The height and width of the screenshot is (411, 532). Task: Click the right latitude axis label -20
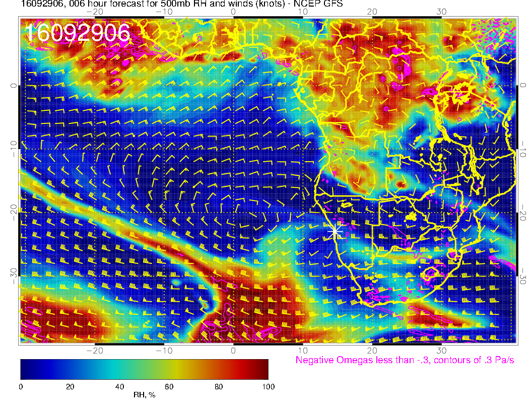click(x=522, y=212)
